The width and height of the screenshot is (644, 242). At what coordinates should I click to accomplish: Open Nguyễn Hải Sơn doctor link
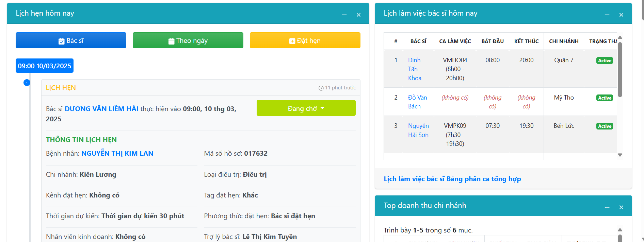[x=418, y=130]
